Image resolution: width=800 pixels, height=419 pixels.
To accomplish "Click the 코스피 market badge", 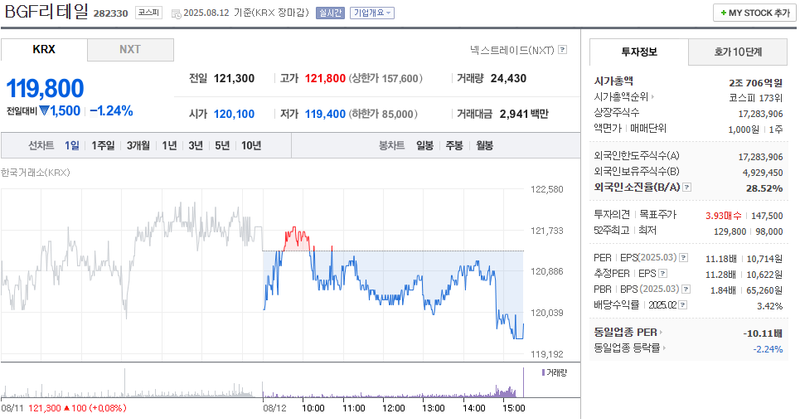I will coord(148,13).
